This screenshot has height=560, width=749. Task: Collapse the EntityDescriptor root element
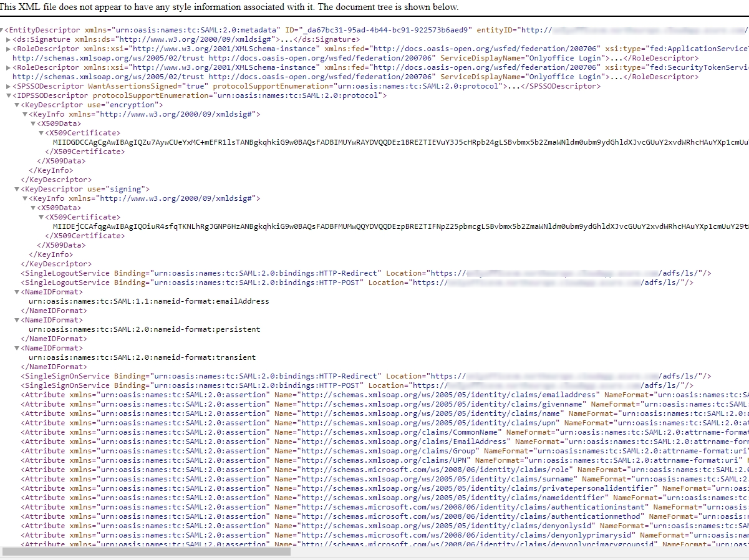click(2, 30)
